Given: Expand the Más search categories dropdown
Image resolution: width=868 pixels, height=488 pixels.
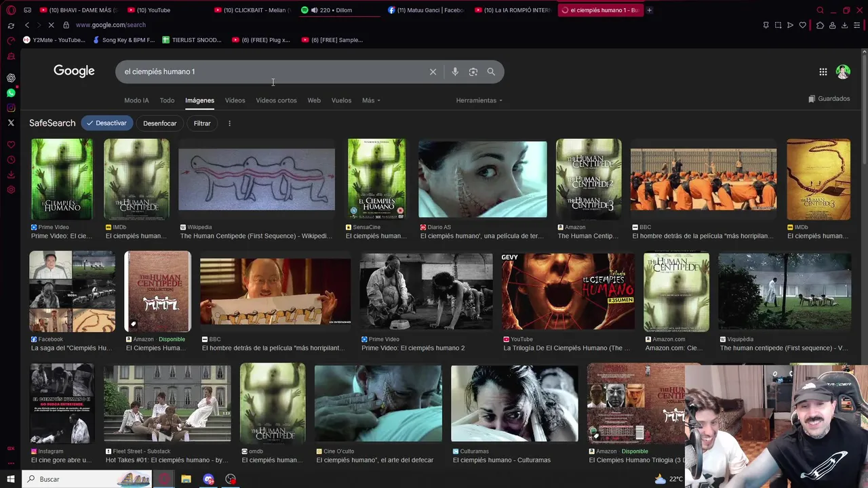Looking at the screenshot, I should pos(371,100).
